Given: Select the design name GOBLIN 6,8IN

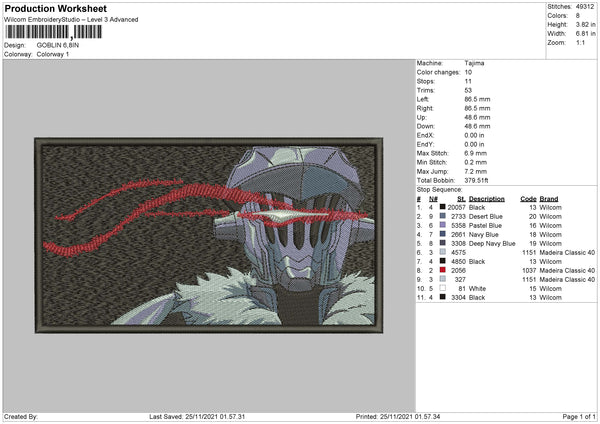Looking at the screenshot, I should pyautogui.click(x=58, y=45).
